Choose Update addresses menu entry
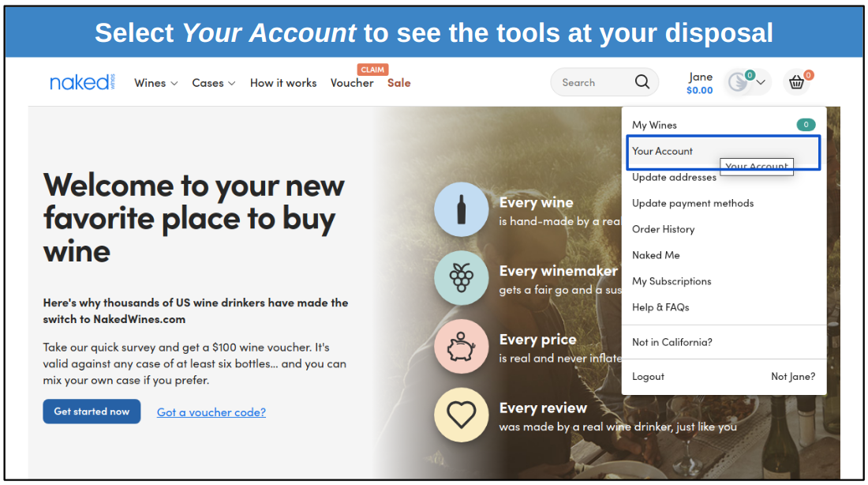This screenshot has height=485, width=868. 674,178
